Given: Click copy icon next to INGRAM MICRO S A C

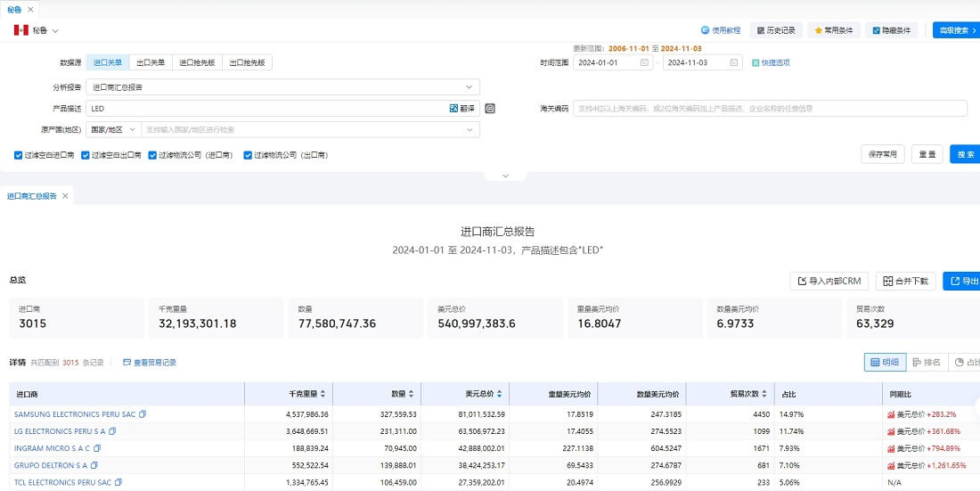Looking at the screenshot, I should (97, 448).
